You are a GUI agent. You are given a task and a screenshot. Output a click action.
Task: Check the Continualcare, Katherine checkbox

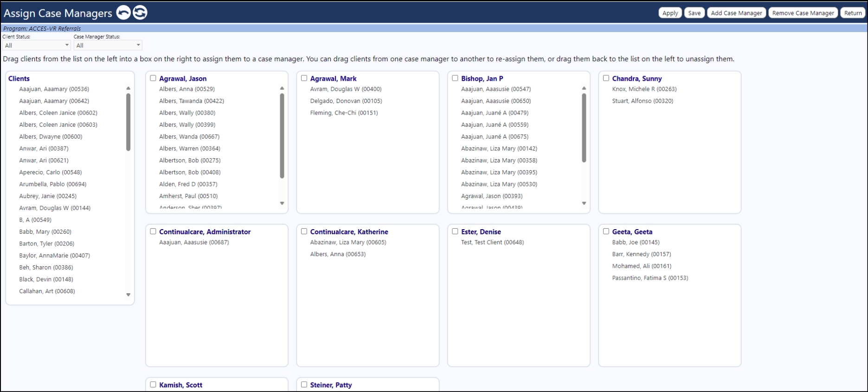(304, 231)
